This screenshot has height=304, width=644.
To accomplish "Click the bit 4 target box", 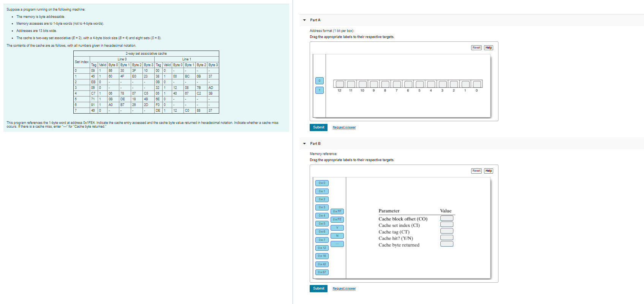I will click(x=431, y=84).
